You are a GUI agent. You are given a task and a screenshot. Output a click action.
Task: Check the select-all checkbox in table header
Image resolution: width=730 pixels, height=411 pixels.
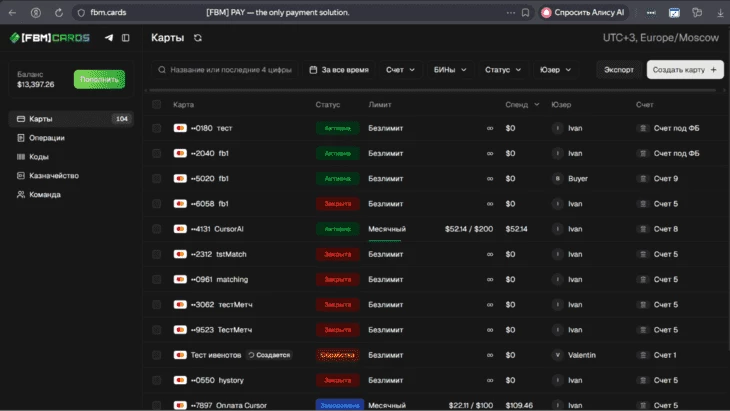156,104
